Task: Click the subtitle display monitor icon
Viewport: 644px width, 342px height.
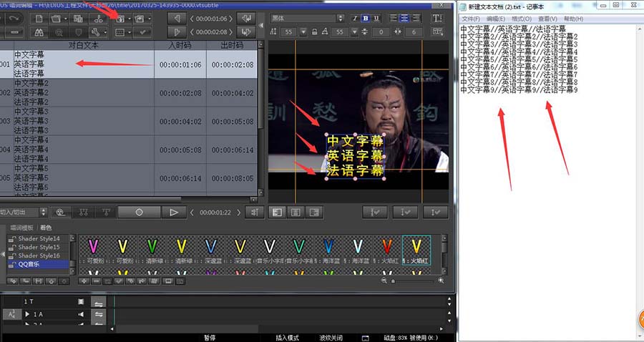Action: [x=120, y=32]
